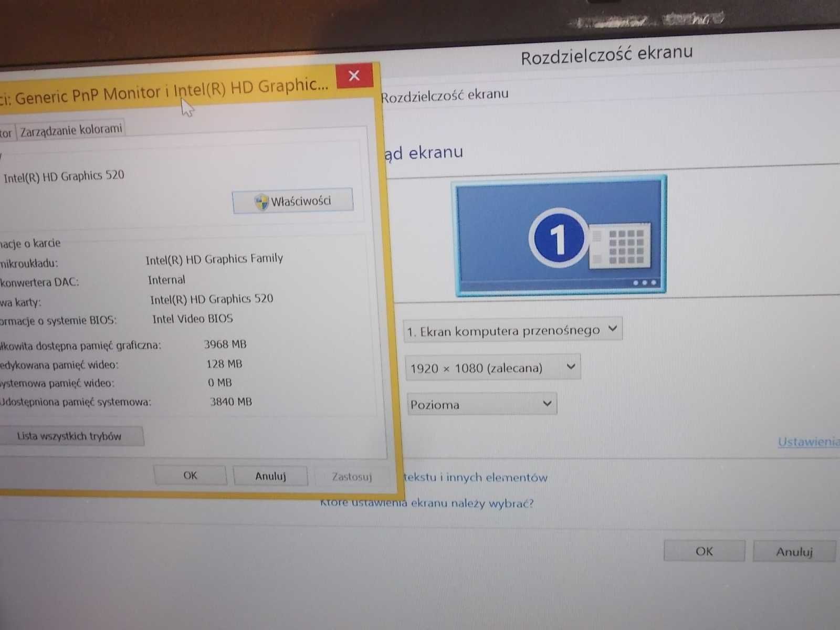This screenshot has height=630, width=840.
Task: Close the Generic PnP Monitor properties dialog
Action: (354, 76)
